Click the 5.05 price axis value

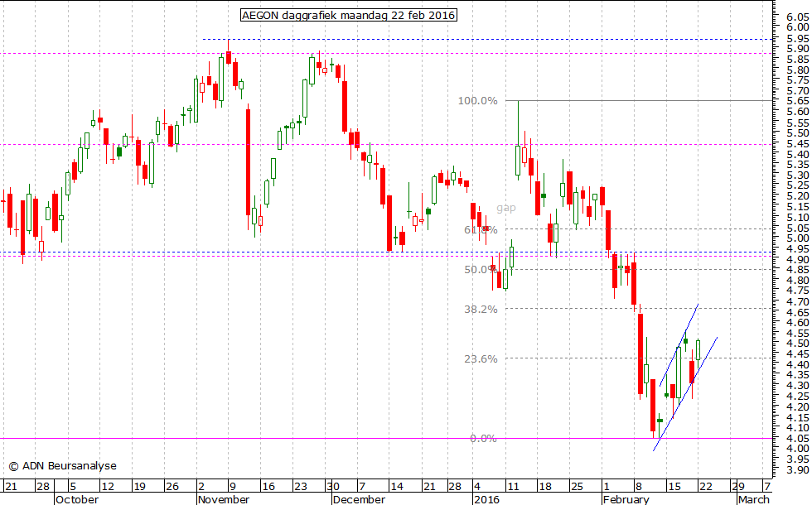coord(797,228)
